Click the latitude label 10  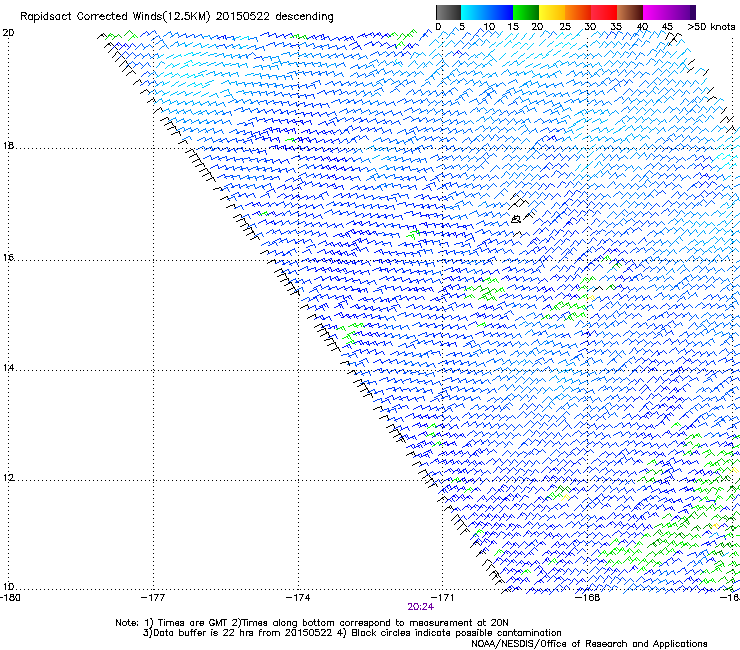pos(8,586)
